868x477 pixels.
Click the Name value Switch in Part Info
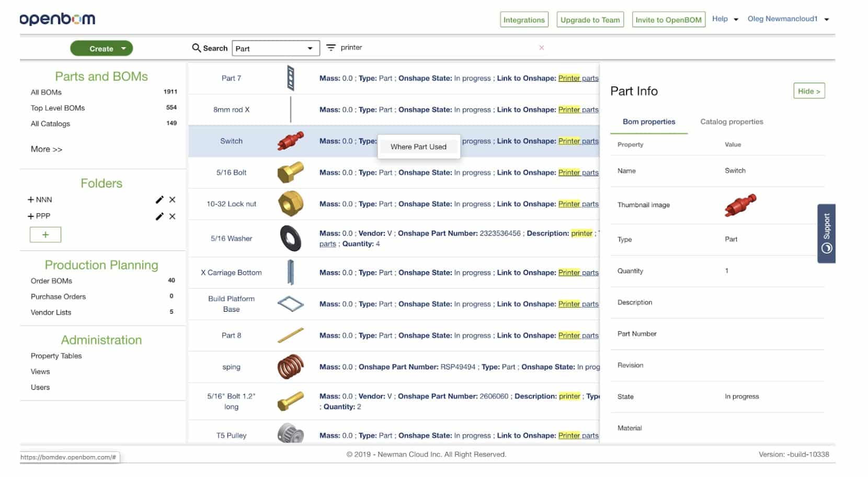click(735, 171)
